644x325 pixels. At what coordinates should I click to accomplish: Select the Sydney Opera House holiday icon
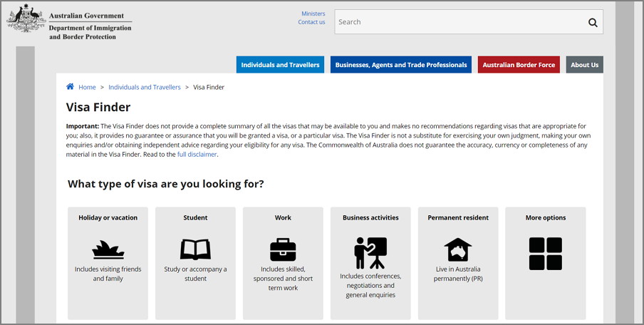coord(108,250)
